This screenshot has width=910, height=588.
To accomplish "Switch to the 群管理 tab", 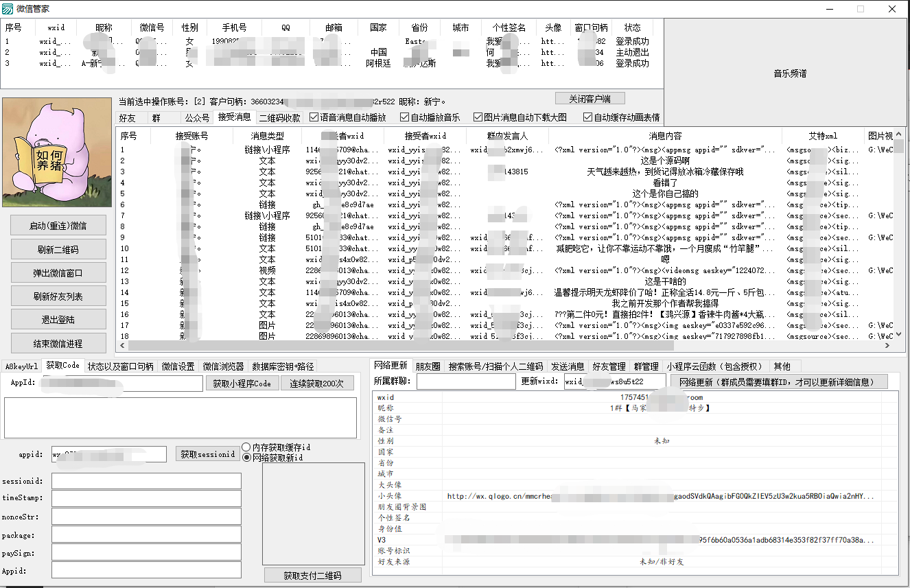I will 646,366.
